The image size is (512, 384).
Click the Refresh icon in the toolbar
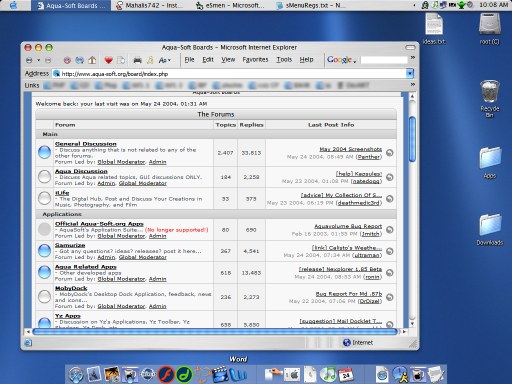point(80,60)
